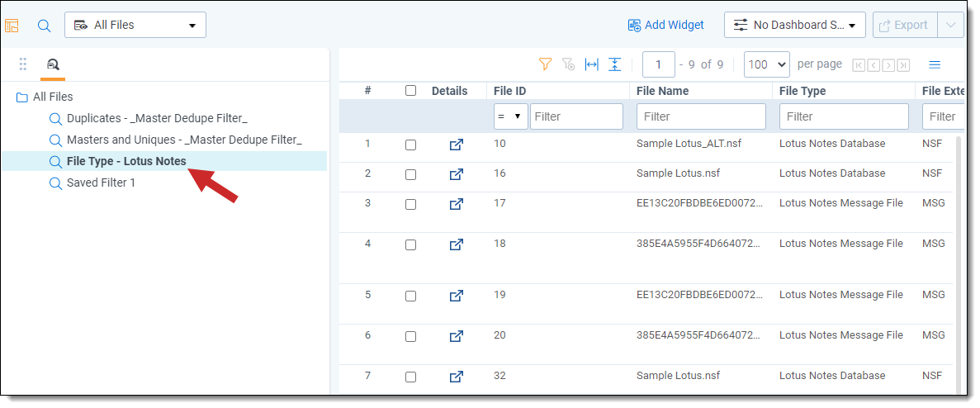Open the grid hamburger menu icon
Viewport: 980px width, 408px height.
point(935,64)
